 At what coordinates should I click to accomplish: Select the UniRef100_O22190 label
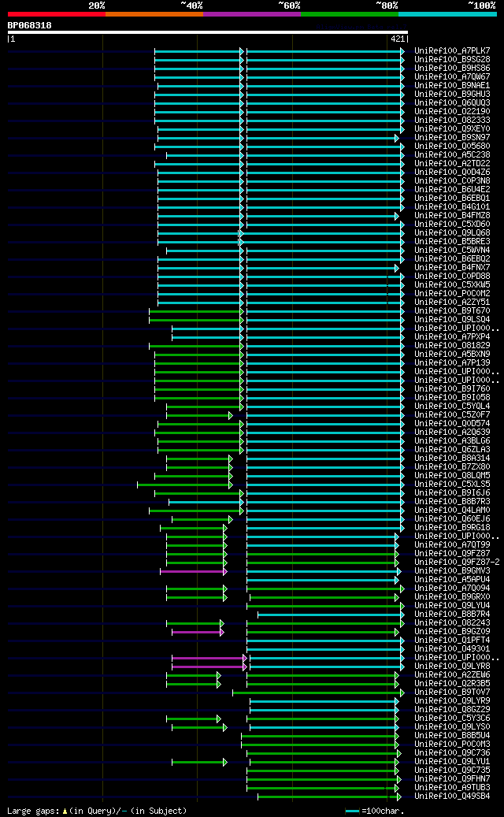[452, 112]
